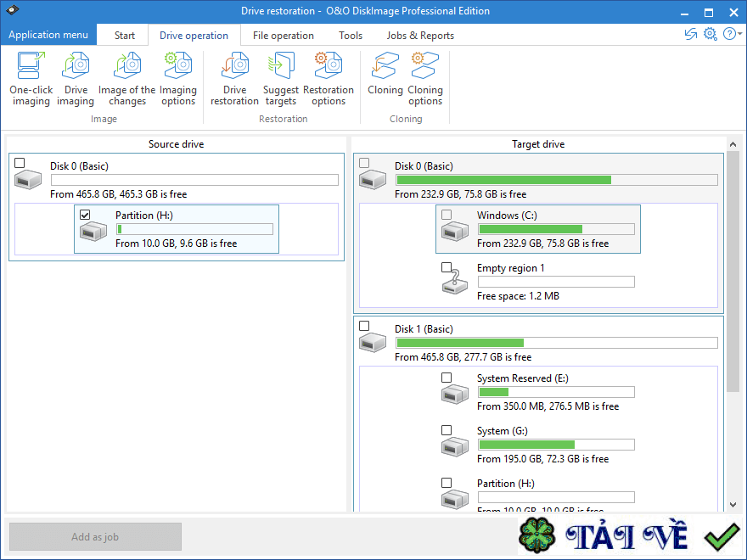
Task: Click Windows (C:) usage bar
Action: 556,229
